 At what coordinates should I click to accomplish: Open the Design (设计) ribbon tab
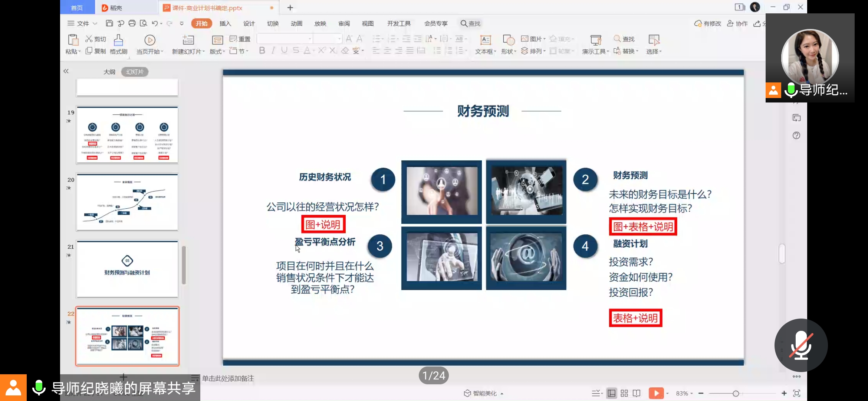(249, 23)
